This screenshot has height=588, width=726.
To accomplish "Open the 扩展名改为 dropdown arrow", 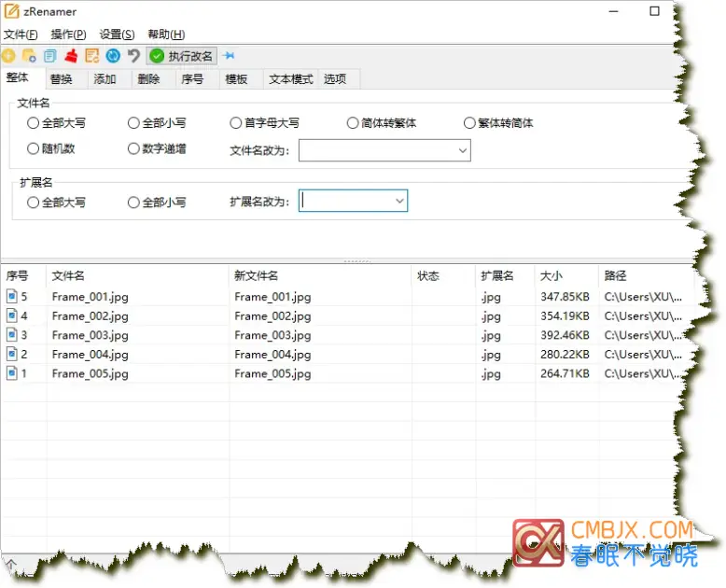I will [399, 201].
